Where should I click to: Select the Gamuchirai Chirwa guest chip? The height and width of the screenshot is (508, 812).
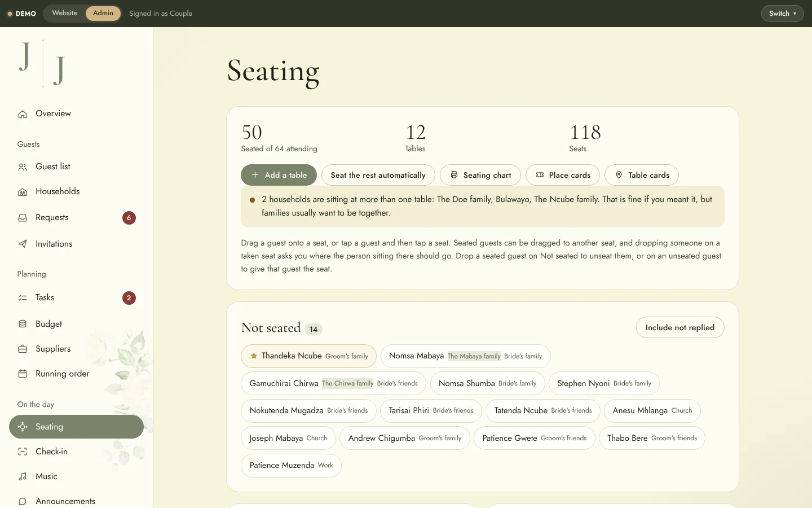click(333, 383)
